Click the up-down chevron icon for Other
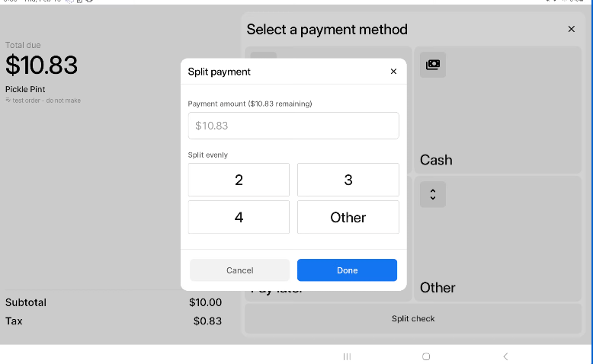Viewport: 593px width, 364px height. (433, 194)
